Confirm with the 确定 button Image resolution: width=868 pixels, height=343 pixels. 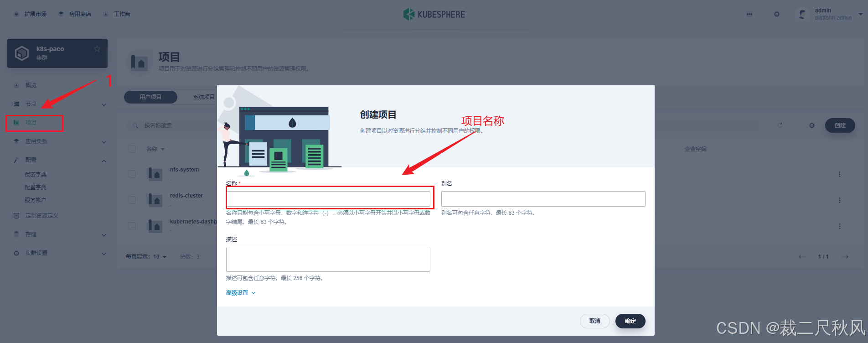[630, 321]
